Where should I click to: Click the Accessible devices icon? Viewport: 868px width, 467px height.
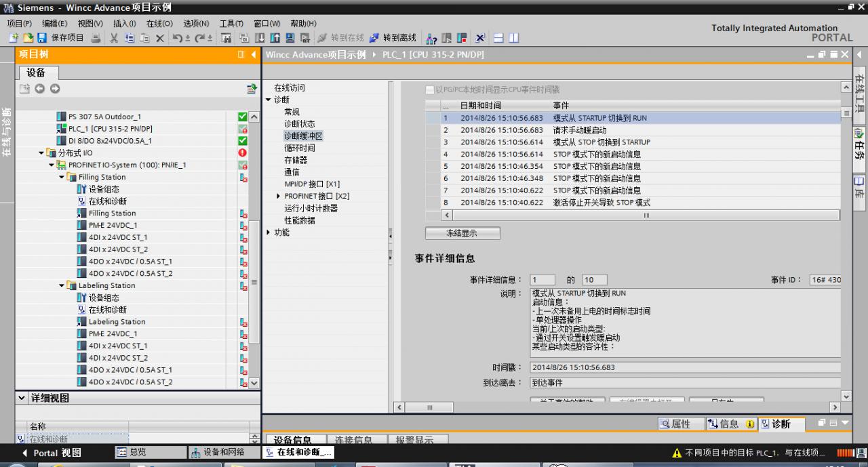point(432,38)
